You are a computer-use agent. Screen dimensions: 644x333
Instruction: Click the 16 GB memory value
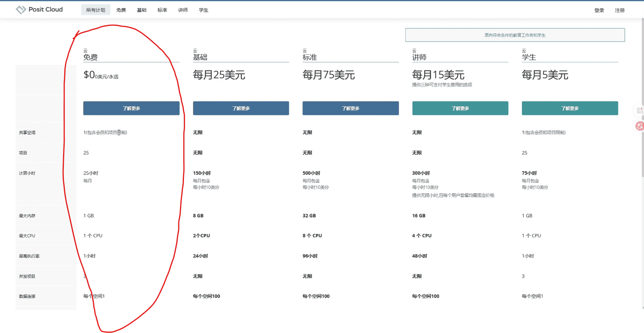[x=419, y=216]
